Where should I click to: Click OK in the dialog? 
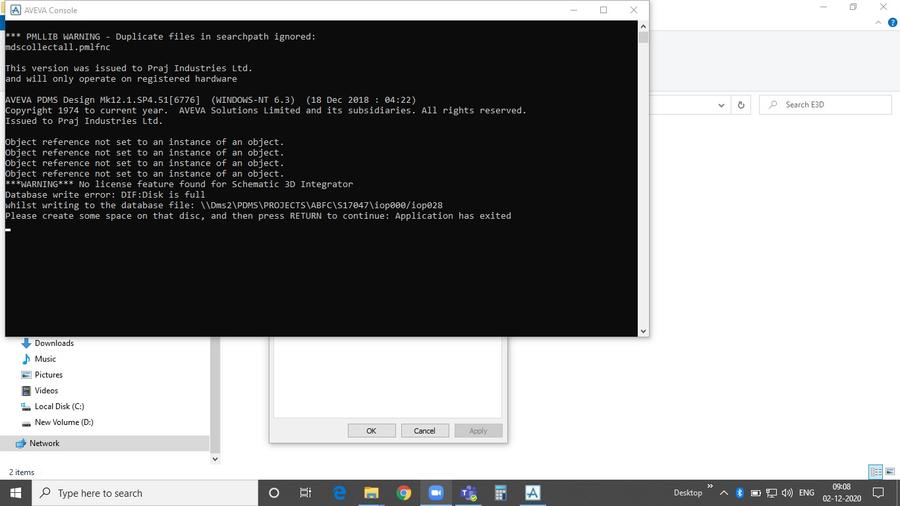(371, 431)
